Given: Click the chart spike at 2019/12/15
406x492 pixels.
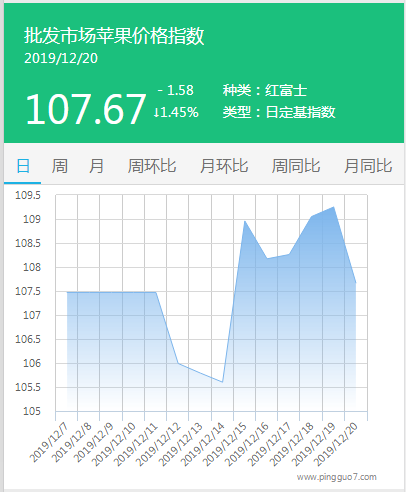Looking at the screenshot, I should [245, 221].
